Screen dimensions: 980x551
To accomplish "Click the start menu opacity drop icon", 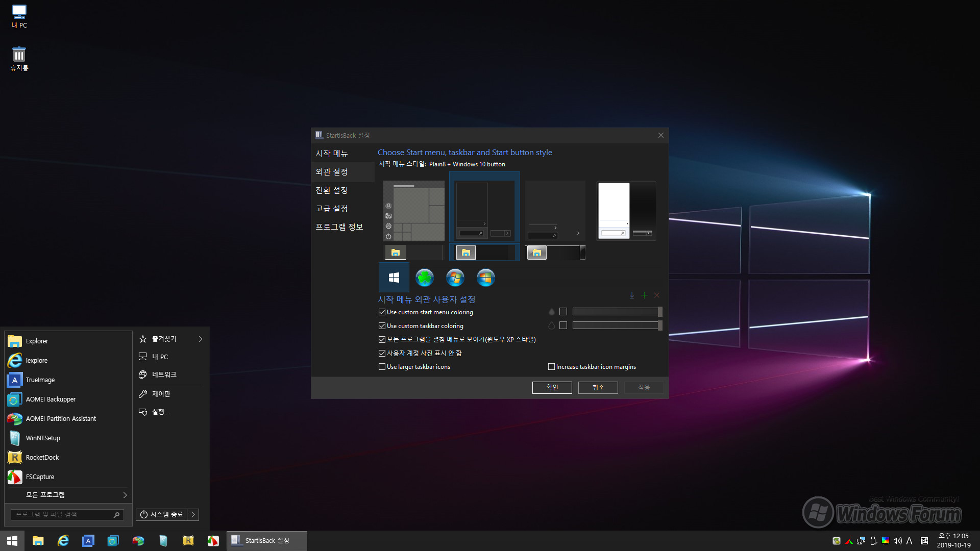I will 551,312.
